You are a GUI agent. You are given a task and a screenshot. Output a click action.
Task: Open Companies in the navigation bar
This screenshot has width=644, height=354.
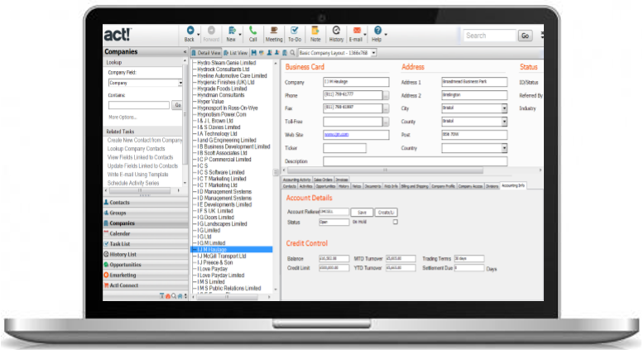click(x=146, y=223)
